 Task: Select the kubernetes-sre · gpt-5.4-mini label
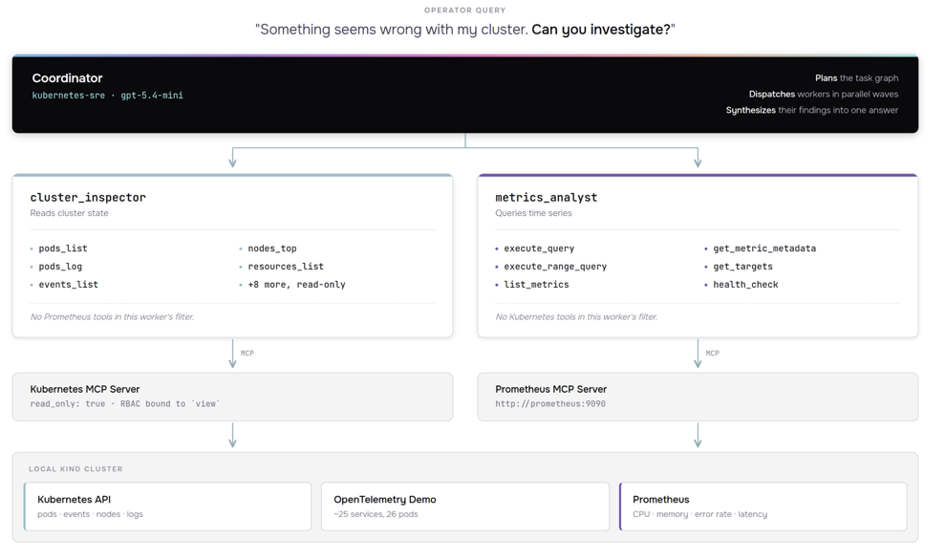pos(107,96)
